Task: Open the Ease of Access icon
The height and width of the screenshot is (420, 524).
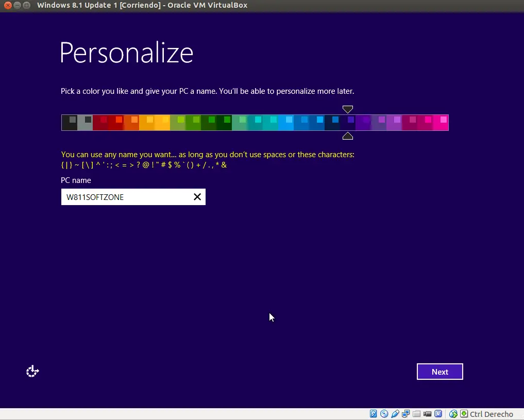Action: [32, 371]
